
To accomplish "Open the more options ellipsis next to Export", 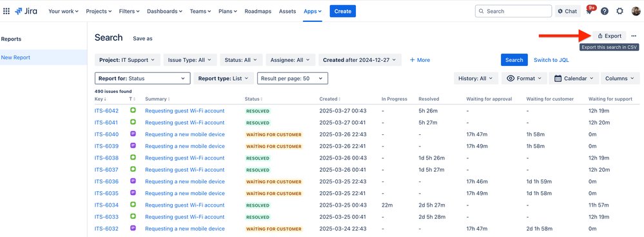I will (x=633, y=36).
